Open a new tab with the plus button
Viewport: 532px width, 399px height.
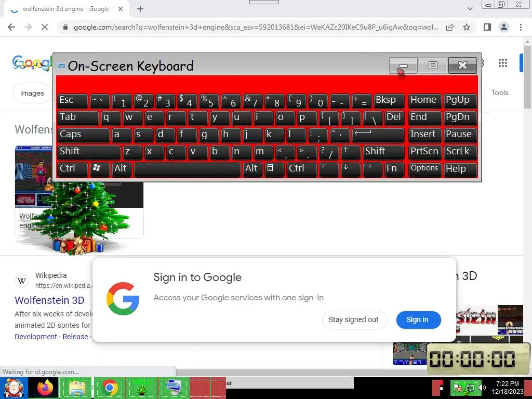[x=140, y=9]
